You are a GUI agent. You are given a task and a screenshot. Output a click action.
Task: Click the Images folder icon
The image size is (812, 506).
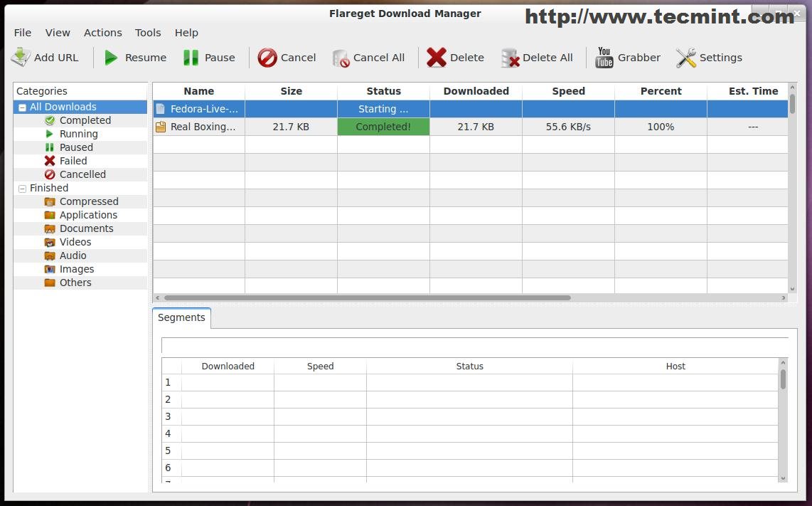pos(50,268)
